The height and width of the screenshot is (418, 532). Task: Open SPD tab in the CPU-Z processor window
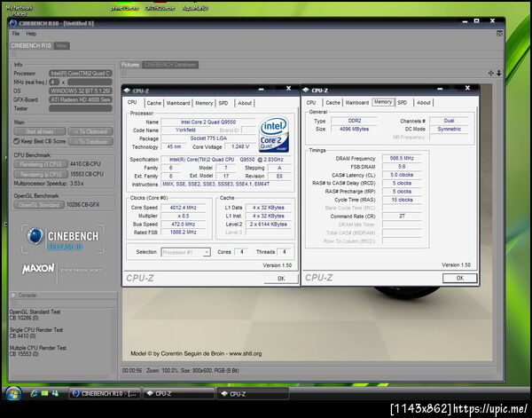(223, 103)
